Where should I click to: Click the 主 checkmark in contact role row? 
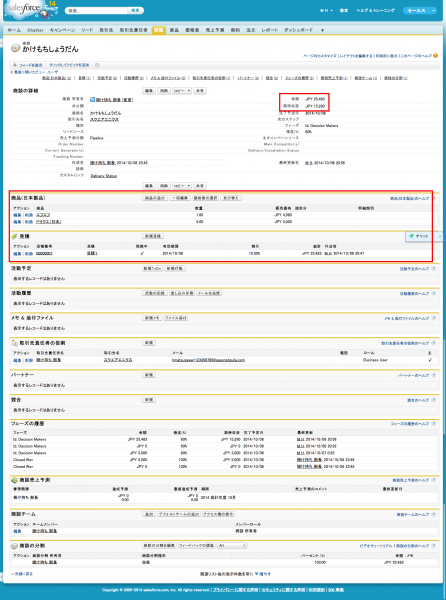click(x=430, y=360)
